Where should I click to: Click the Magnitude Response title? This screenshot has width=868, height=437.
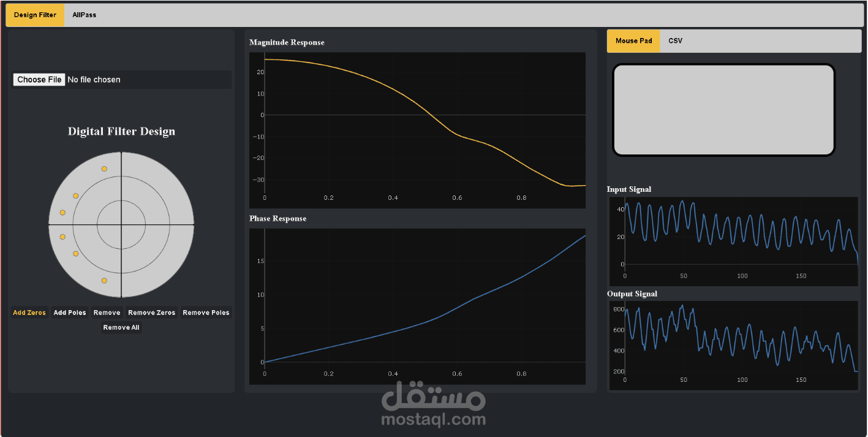tap(287, 42)
